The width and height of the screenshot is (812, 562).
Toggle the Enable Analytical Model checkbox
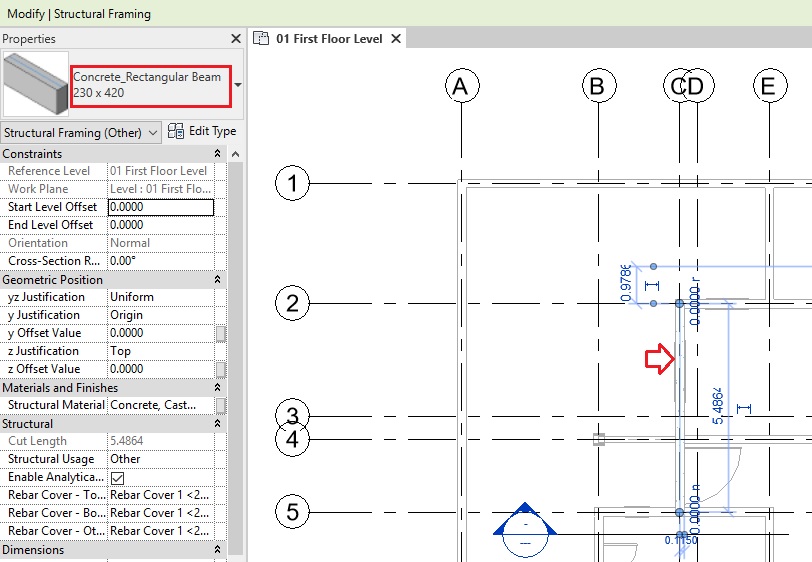coord(117,478)
